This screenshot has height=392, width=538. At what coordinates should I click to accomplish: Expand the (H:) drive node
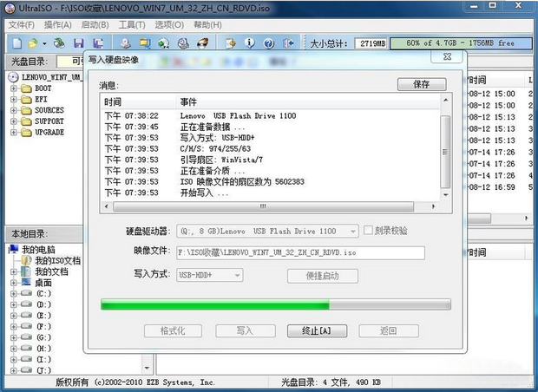[x=13, y=349]
